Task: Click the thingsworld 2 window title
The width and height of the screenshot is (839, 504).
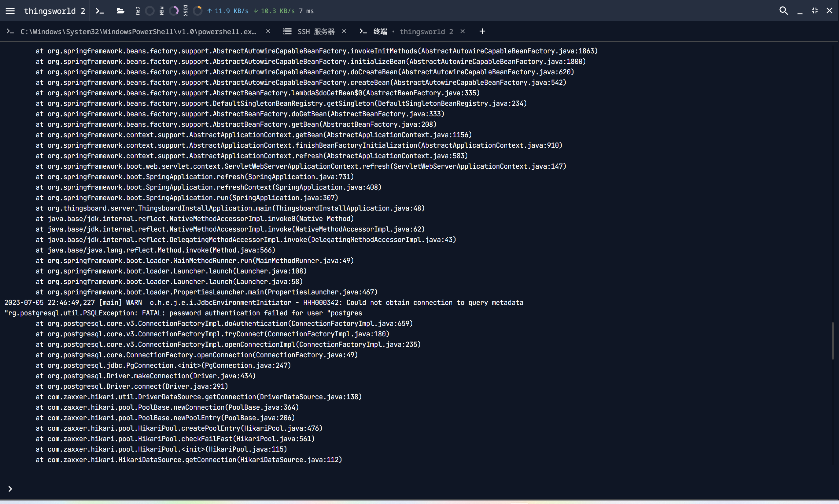Action: tap(54, 10)
